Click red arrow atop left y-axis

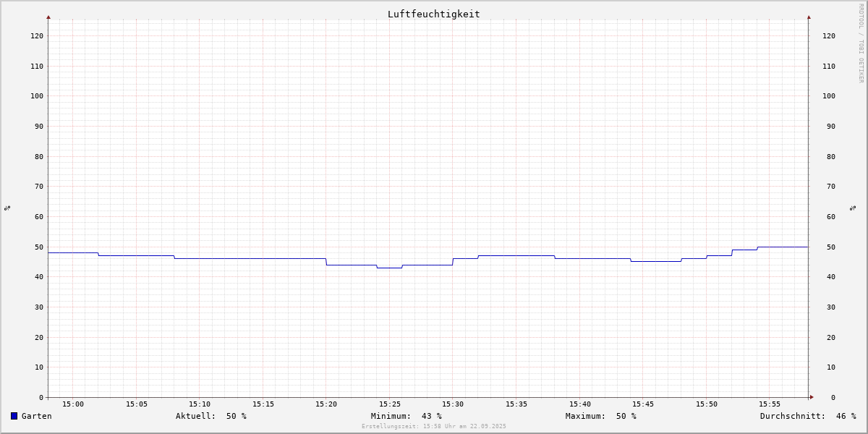(x=48, y=17)
